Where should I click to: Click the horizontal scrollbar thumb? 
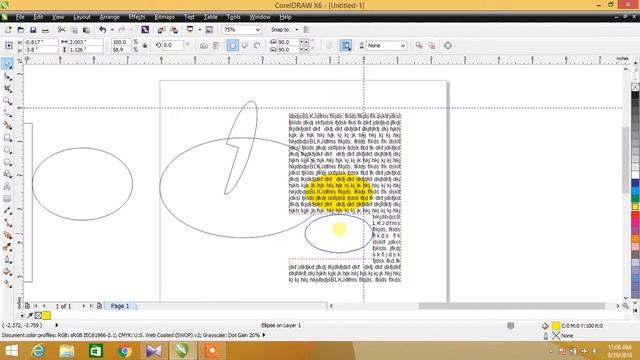coord(511,306)
